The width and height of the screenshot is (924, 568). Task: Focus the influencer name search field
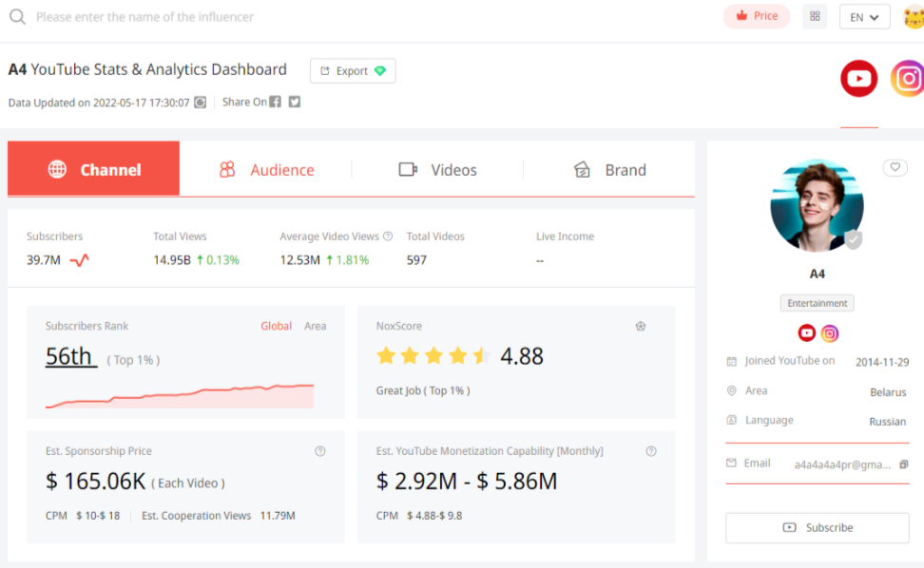pyautogui.click(x=144, y=17)
